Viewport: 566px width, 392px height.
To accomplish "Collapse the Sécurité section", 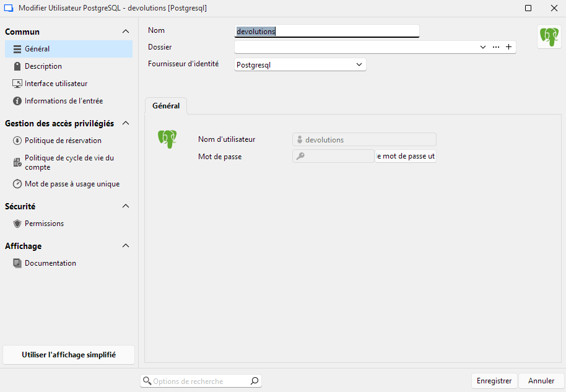I will pyautogui.click(x=126, y=206).
